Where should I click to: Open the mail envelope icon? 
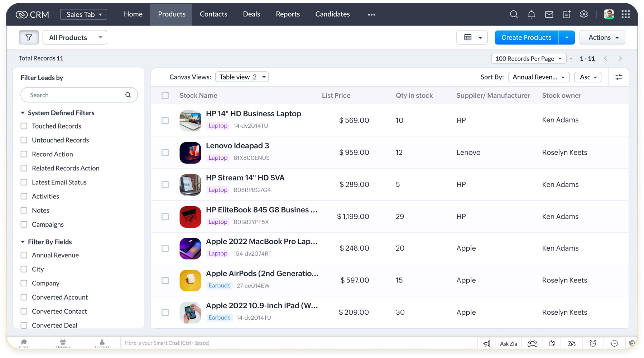(x=549, y=14)
